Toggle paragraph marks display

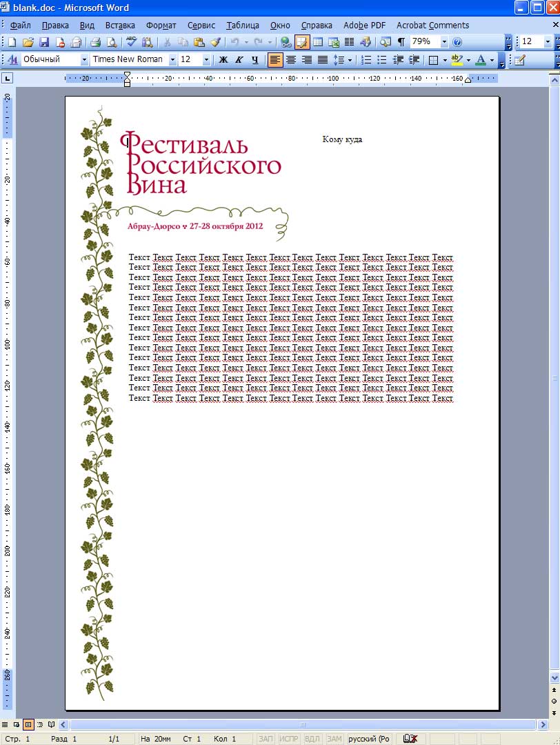401,42
